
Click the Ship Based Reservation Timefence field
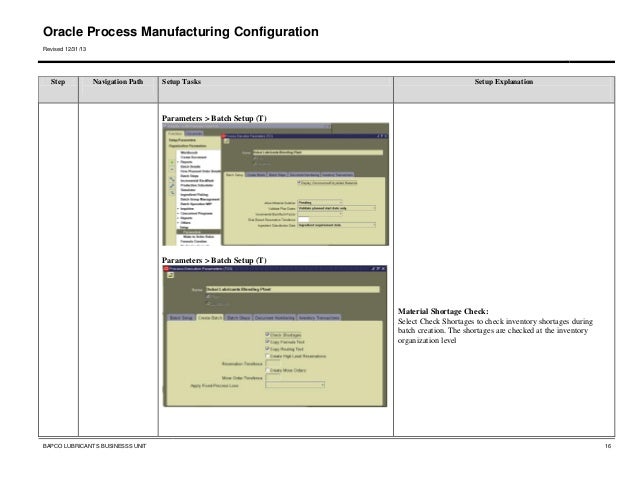pyautogui.click(x=304, y=219)
